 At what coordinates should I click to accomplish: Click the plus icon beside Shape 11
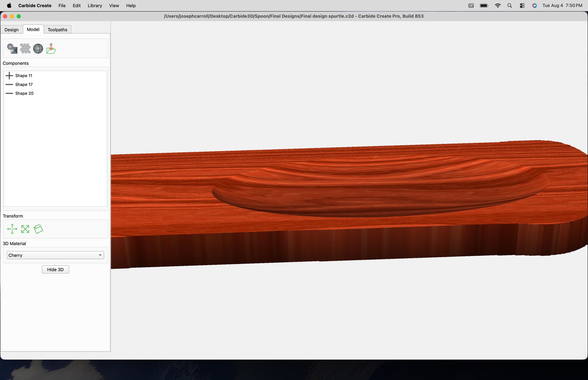(x=9, y=76)
